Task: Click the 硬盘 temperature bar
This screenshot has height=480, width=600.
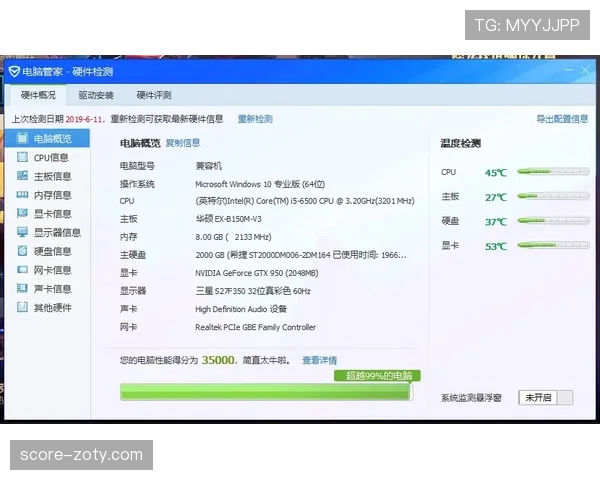Action: (x=553, y=220)
